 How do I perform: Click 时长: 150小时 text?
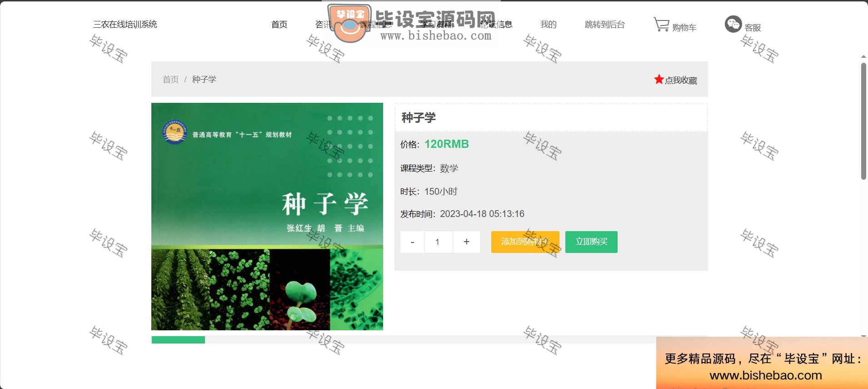(429, 192)
